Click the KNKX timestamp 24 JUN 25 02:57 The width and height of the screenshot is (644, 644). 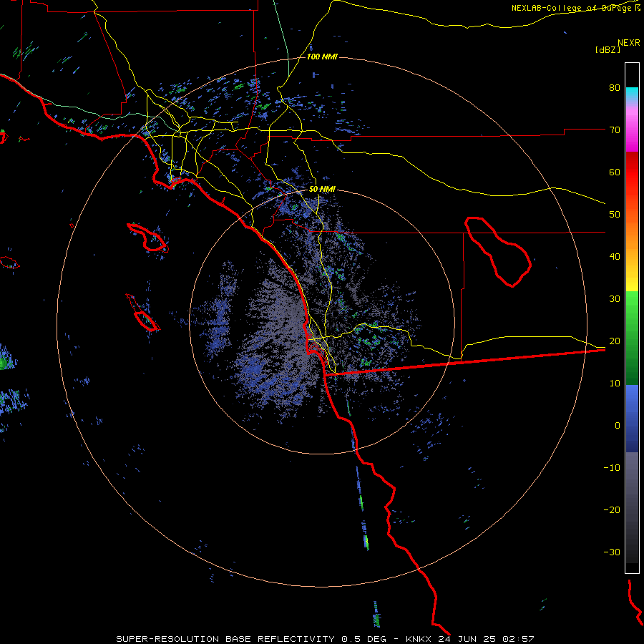(x=470, y=639)
